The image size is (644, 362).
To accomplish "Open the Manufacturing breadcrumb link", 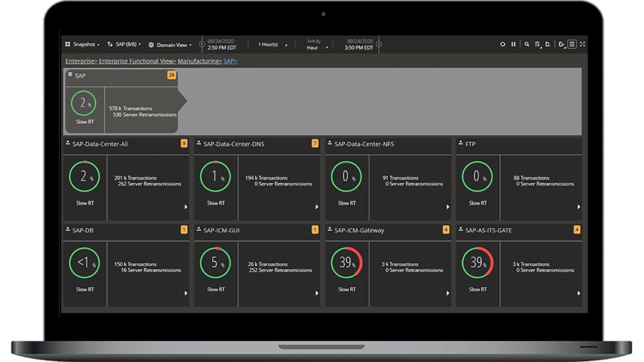I will coord(200,61).
